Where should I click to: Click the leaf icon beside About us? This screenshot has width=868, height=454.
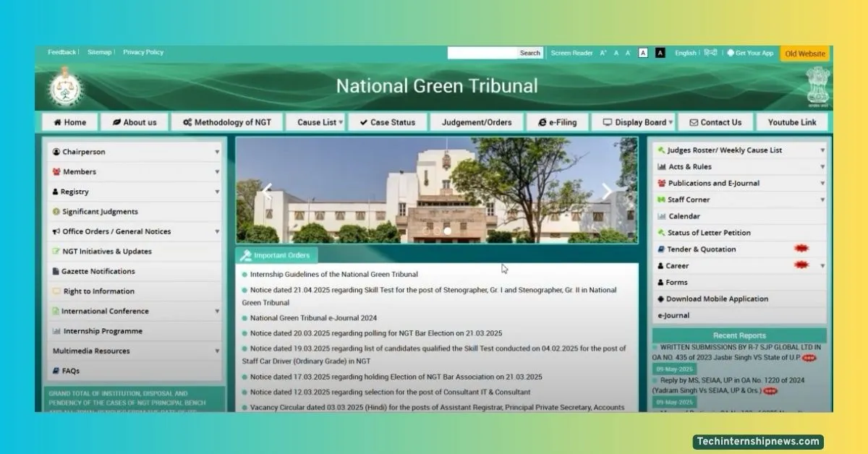tap(116, 122)
